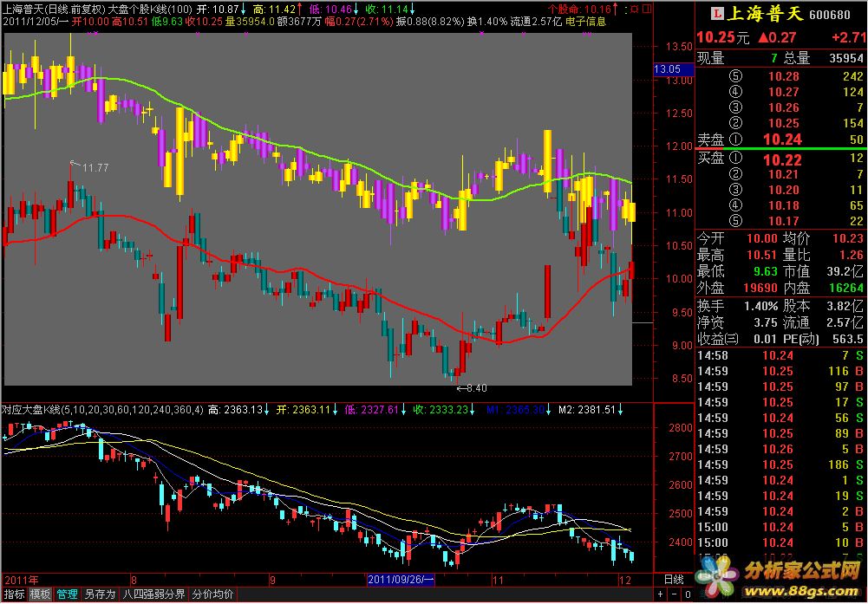This screenshot has width=868, height=604.
Task: Click the 电子信息 sector label
Action: 585,22
